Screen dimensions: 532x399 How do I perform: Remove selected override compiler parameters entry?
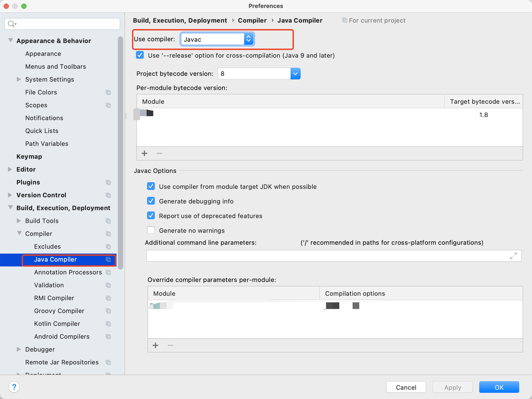[x=171, y=345]
